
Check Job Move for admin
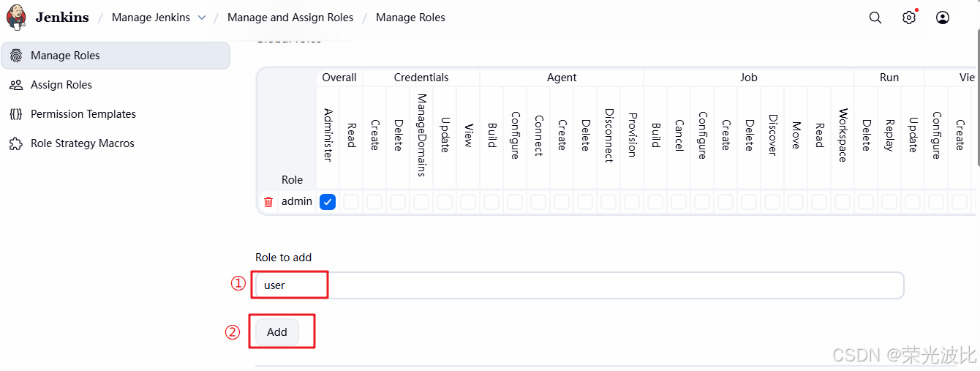796,202
